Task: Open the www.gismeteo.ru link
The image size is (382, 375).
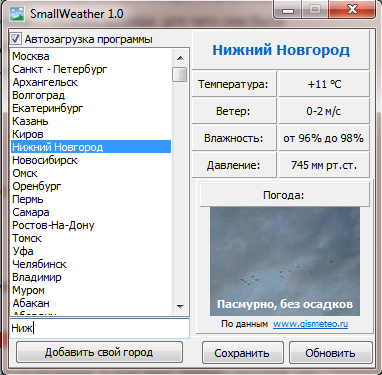Action: pyautogui.click(x=311, y=324)
